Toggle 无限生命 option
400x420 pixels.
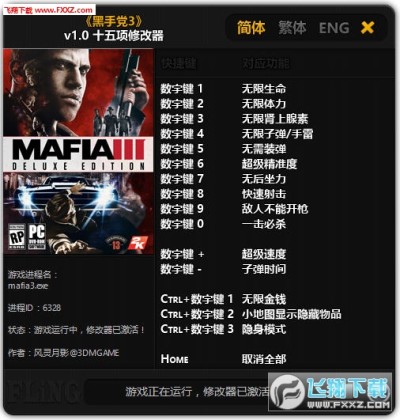(264, 89)
